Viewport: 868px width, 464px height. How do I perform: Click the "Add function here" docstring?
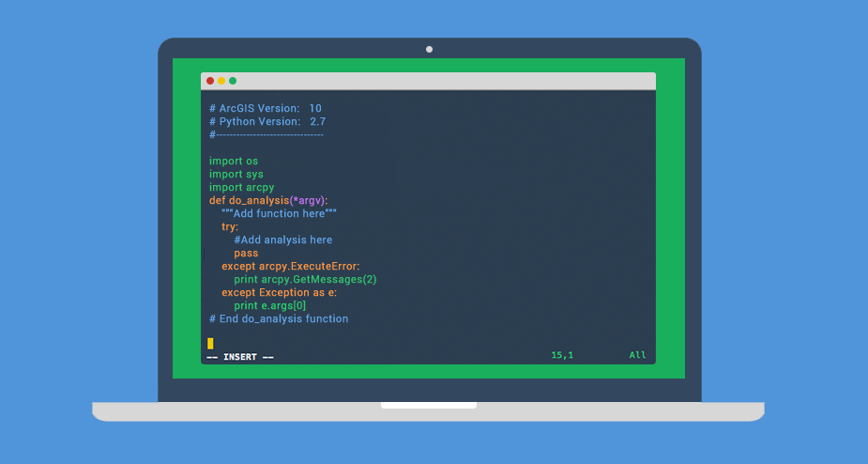coord(279,213)
